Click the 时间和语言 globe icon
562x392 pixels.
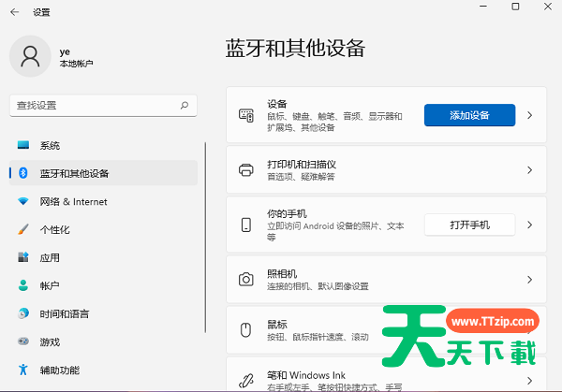23,314
